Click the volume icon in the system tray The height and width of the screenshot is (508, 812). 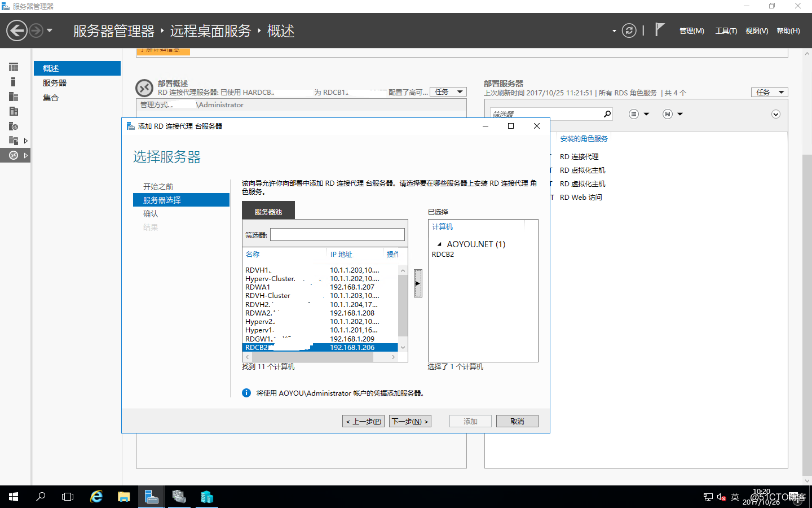(x=721, y=497)
